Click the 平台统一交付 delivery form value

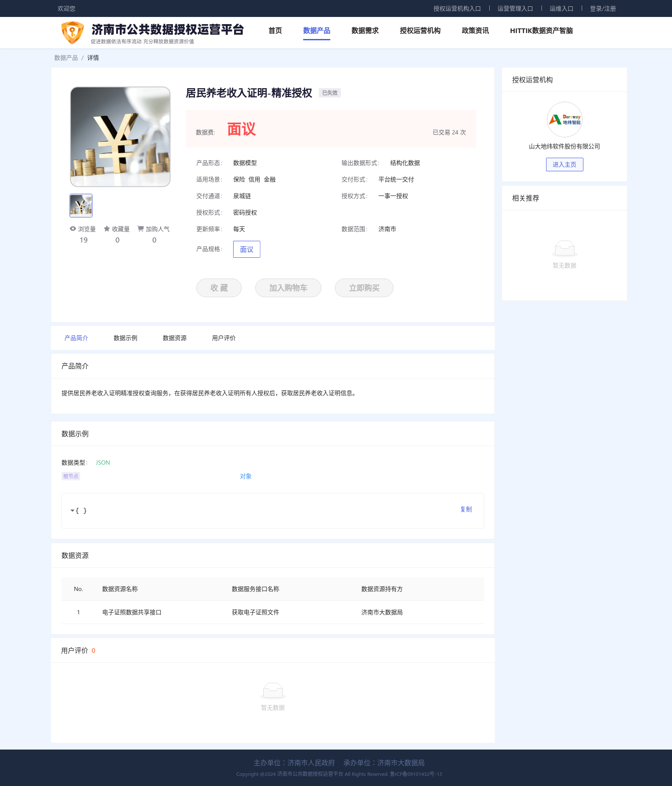(x=396, y=179)
